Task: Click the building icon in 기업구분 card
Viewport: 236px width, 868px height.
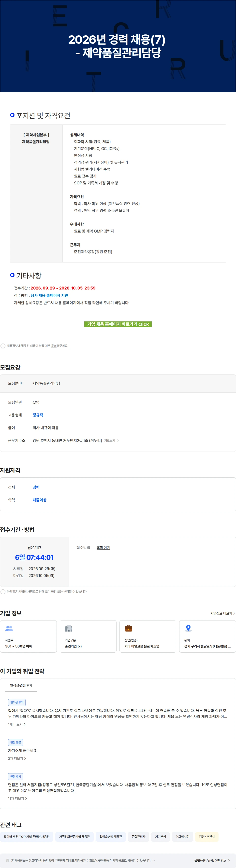Action: tap(69, 628)
